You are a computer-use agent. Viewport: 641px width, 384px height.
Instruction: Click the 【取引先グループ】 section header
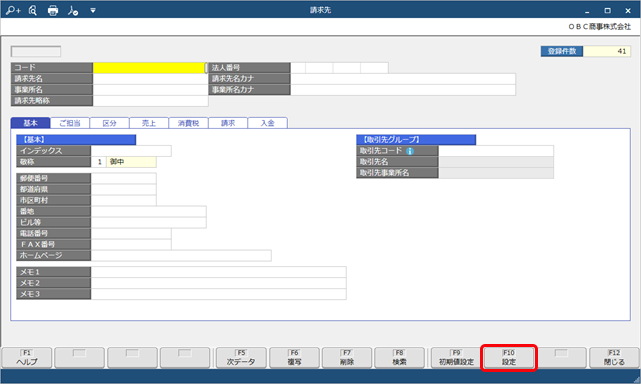pyautogui.click(x=416, y=140)
